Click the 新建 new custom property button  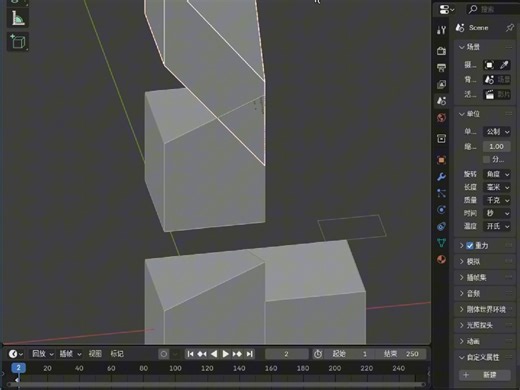coord(485,375)
